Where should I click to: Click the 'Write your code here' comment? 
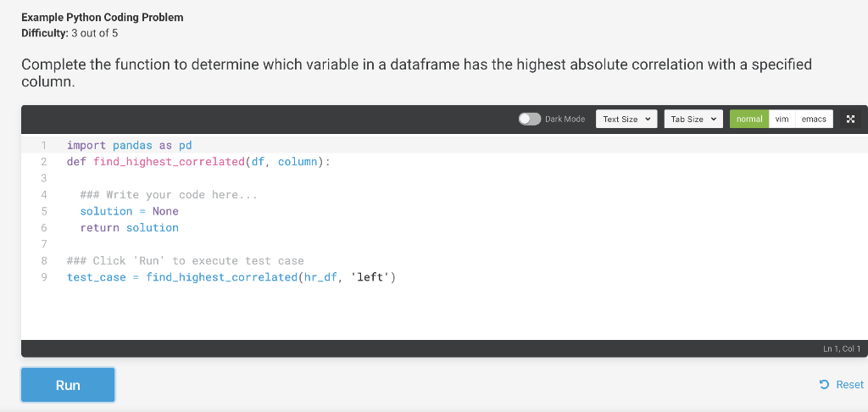(x=169, y=195)
